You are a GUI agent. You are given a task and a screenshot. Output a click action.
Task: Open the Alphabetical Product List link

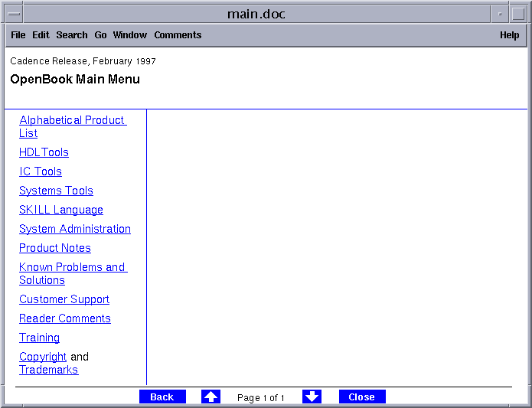(x=73, y=126)
